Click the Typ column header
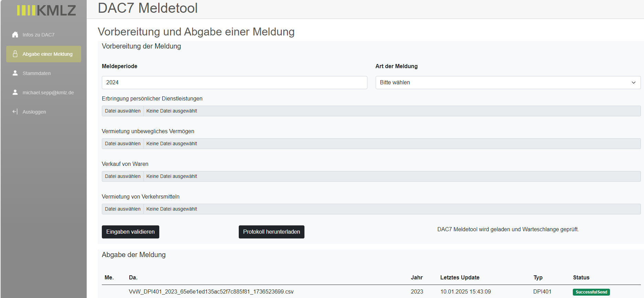 click(538, 278)
